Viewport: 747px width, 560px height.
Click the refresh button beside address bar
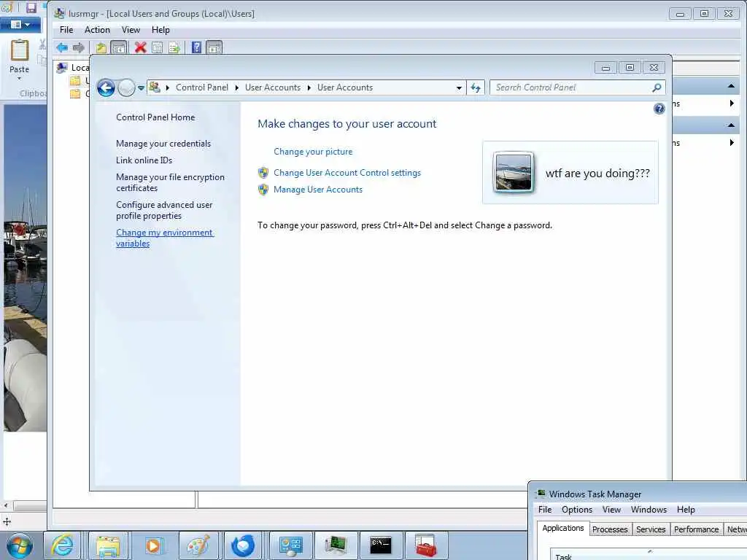(x=476, y=87)
